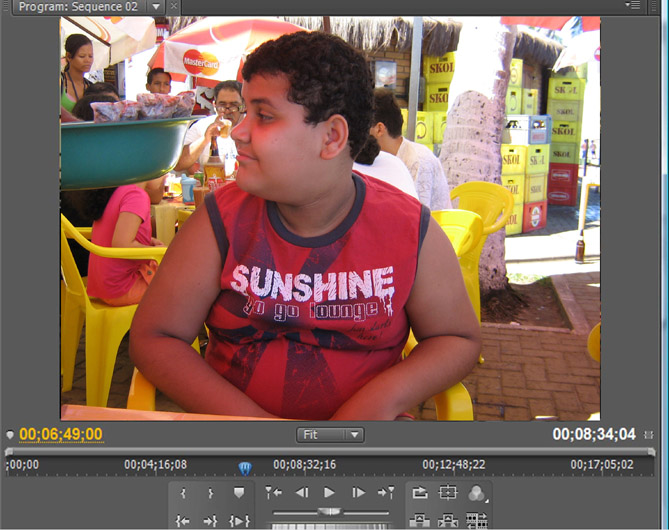Image resolution: width=669 pixels, height=530 pixels.
Task: Click the current timecode 00;06;49;00 field
Action: (61, 434)
